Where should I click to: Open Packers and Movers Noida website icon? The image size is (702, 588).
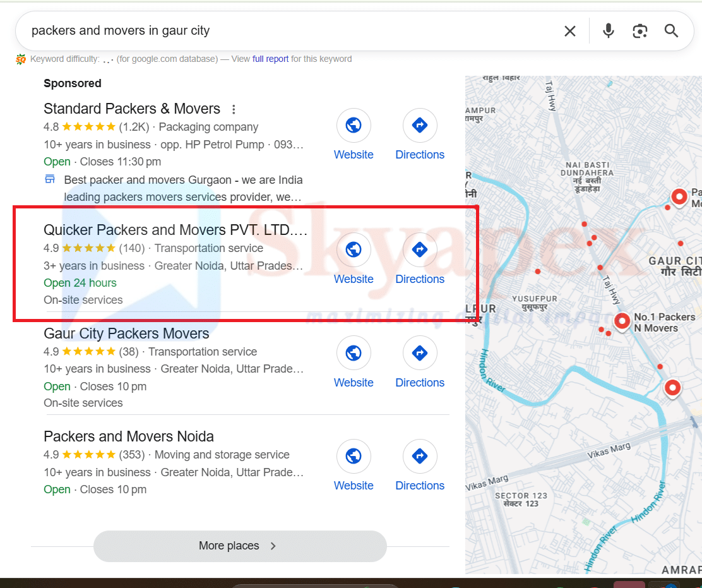354,456
